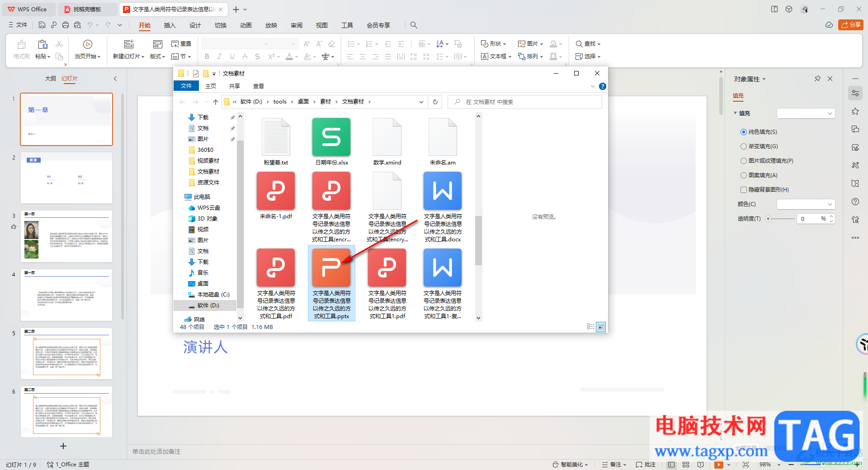Open the font size combo box
The width and height of the screenshot is (868, 470).
[284, 44]
